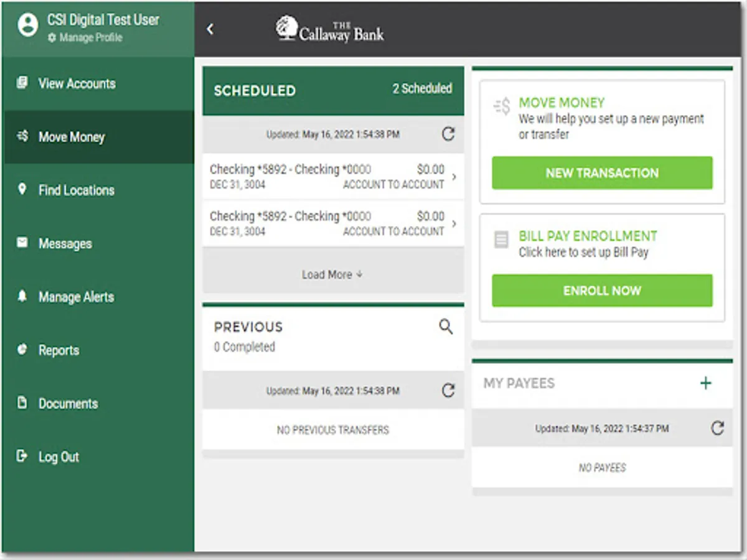Open Find Locations in the sidebar
The height and width of the screenshot is (560, 747).
coord(98,190)
